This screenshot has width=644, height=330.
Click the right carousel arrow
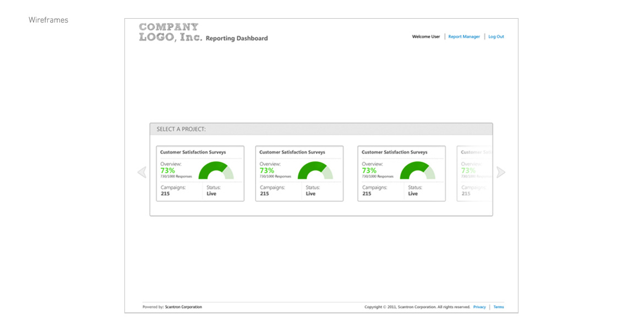tap(500, 172)
